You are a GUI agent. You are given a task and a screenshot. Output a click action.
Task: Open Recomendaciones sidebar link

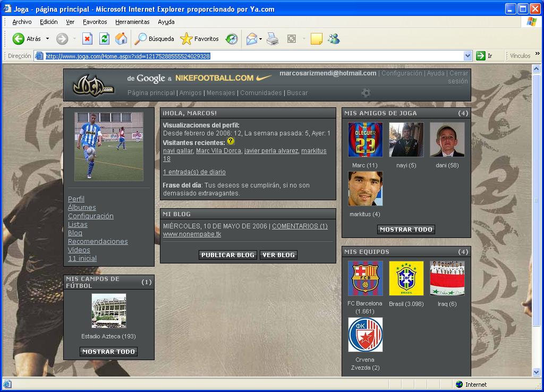(98, 242)
